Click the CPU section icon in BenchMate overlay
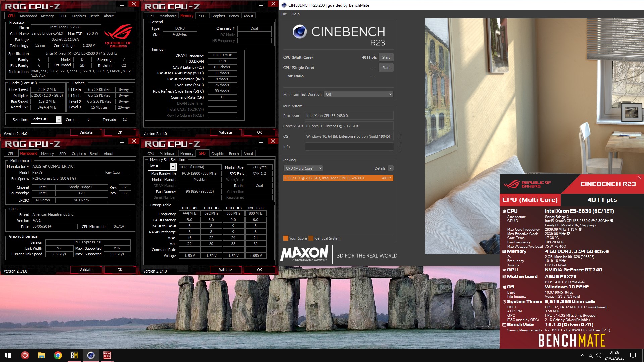The image size is (644, 362). (x=504, y=211)
